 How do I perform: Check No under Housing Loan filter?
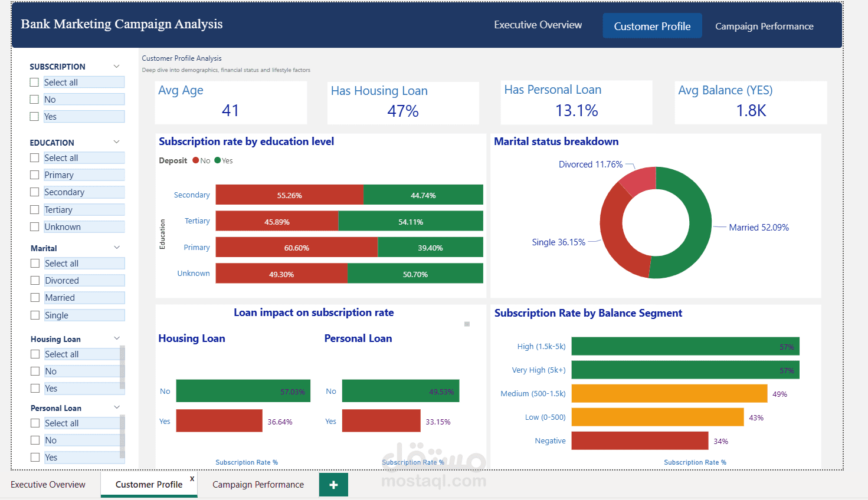click(x=35, y=371)
